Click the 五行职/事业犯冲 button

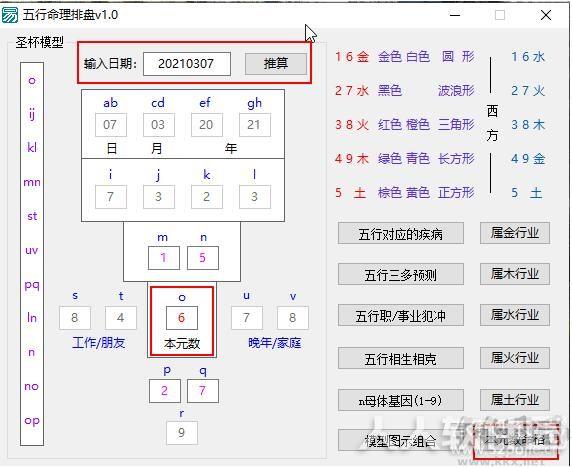coord(401,316)
